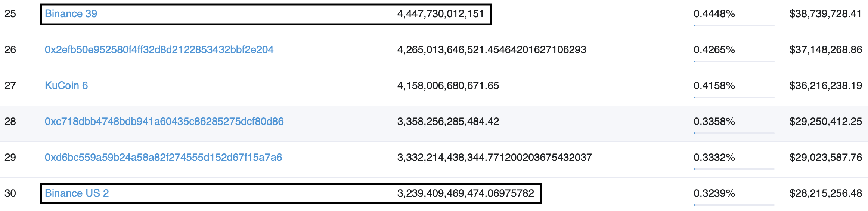Open address 0xc718dbb4748bdb941a60435c86285275dcf80d86
868x211 pixels.
[164, 122]
